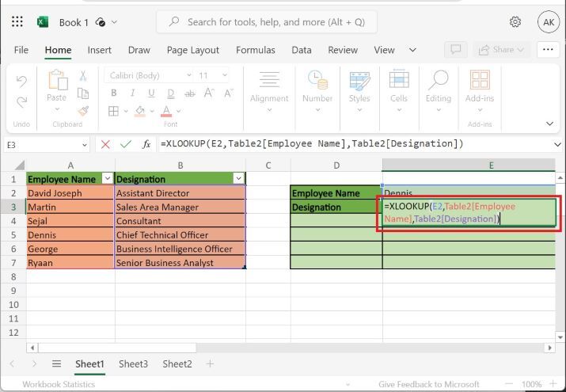Open the Alignment group
Viewport: 566px width, 392px height.
269,91
